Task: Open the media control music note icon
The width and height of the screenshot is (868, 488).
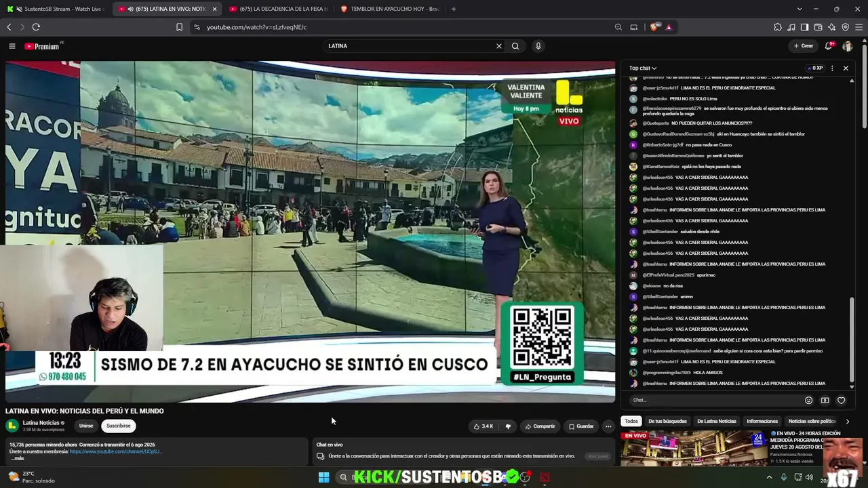Action: pyautogui.click(x=791, y=27)
